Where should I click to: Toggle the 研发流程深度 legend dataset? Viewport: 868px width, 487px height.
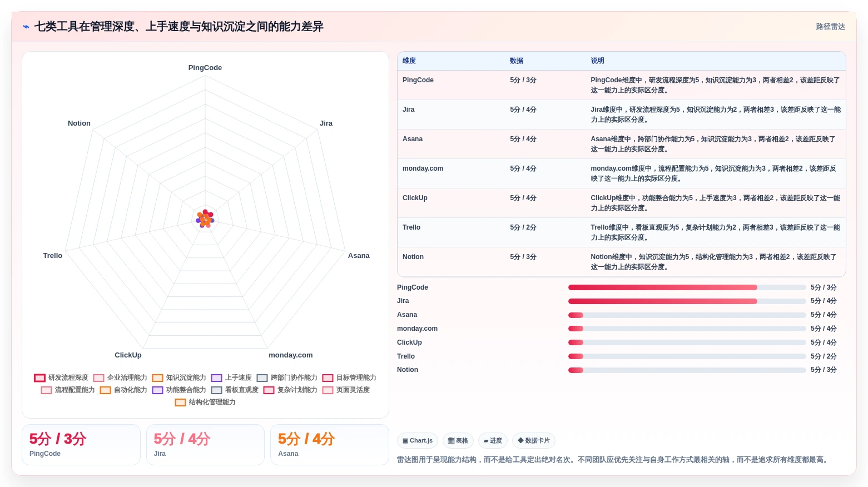[61, 377]
